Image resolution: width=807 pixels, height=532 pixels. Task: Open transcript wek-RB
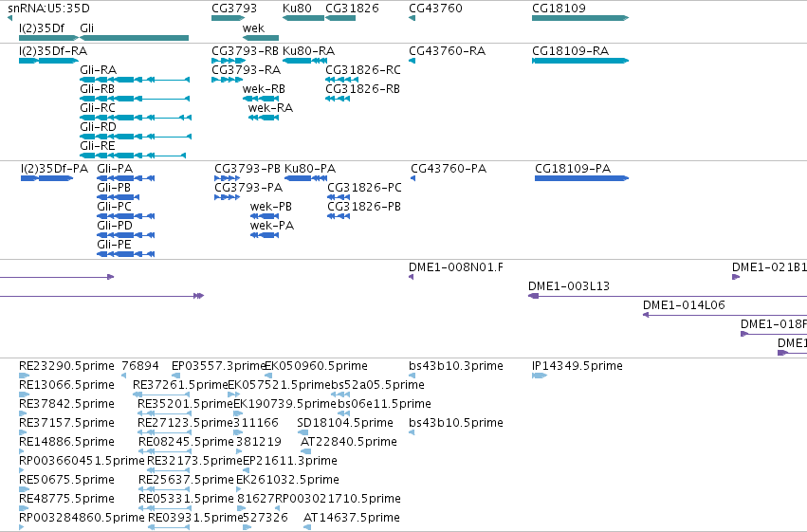point(261,99)
